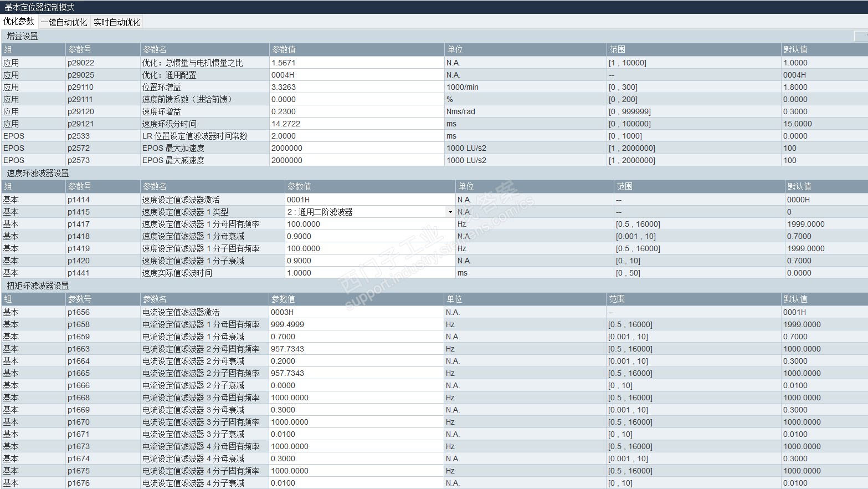Edit the p1673 value field 1000.0000
Image resolution: width=868 pixels, height=489 pixels.
click(x=356, y=446)
